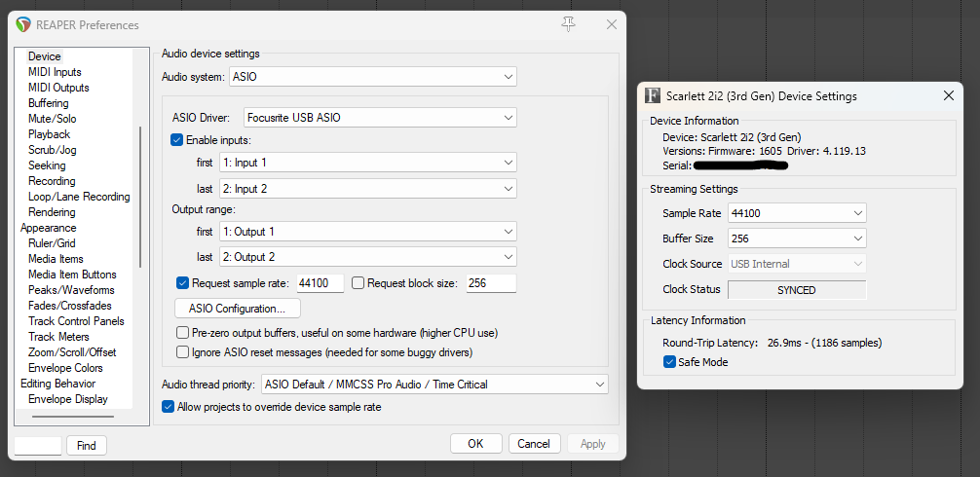Open the Audio thread priority dropdown
The width and height of the screenshot is (980, 477).
[434, 384]
